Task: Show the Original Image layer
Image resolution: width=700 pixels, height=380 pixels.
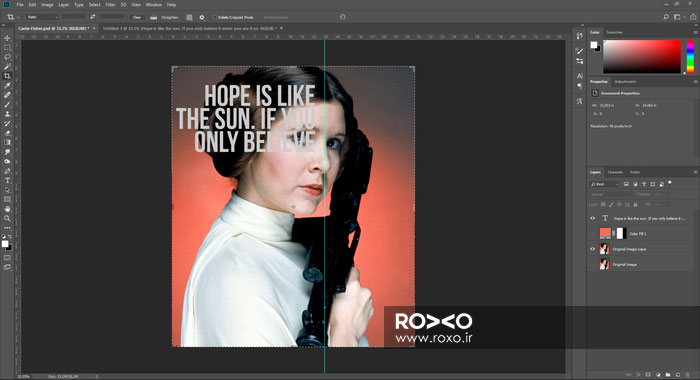Action: 592,264
